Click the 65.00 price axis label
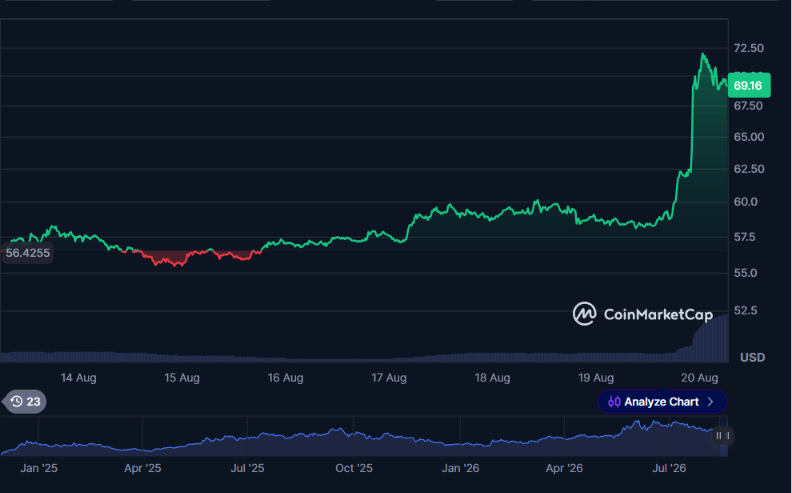The image size is (792, 493). (749, 137)
